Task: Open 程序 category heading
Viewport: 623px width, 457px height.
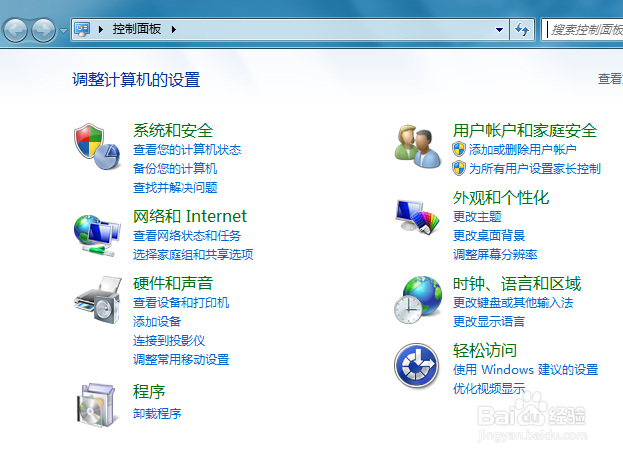Action: pyautogui.click(x=149, y=391)
